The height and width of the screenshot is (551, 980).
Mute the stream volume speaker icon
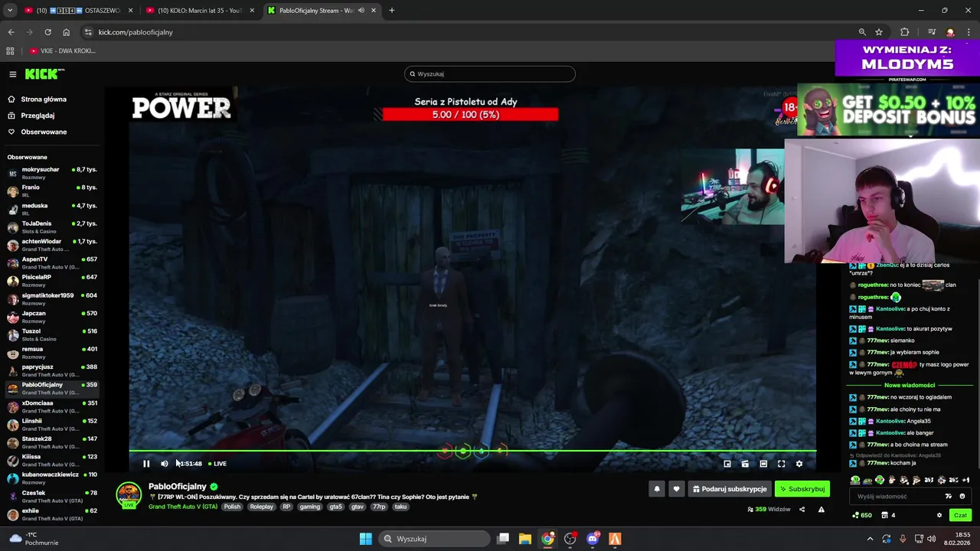tap(165, 464)
